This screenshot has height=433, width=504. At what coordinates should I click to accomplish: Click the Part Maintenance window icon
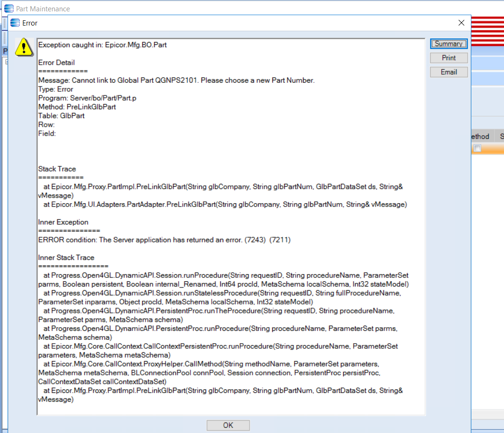[x=9, y=9]
